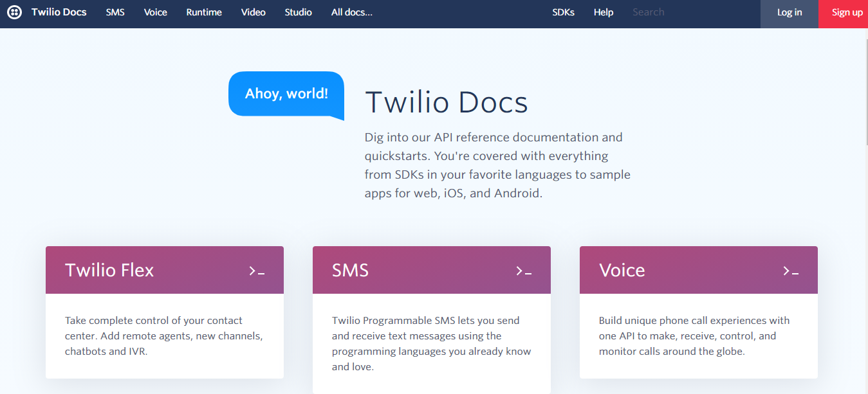This screenshot has width=868, height=394.
Task: Open the Studio docs menu item
Action: (x=299, y=12)
